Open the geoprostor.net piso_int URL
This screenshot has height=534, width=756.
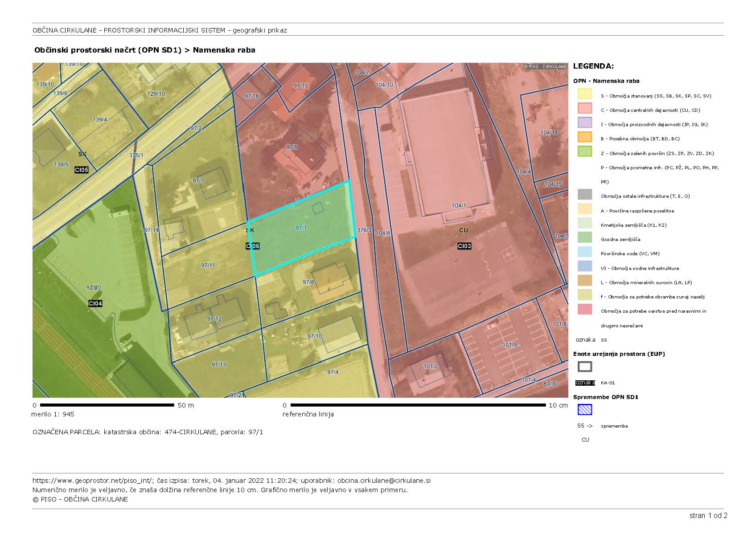(x=93, y=481)
